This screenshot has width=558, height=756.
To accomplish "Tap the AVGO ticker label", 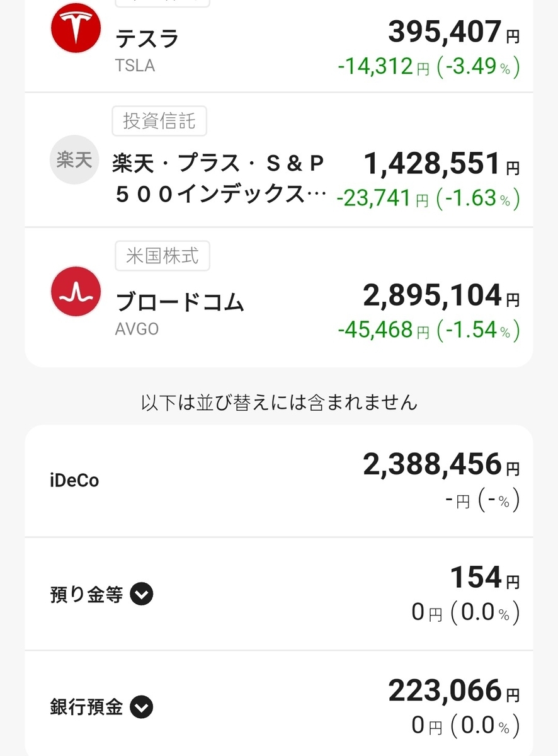I will [x=137, y=329].
